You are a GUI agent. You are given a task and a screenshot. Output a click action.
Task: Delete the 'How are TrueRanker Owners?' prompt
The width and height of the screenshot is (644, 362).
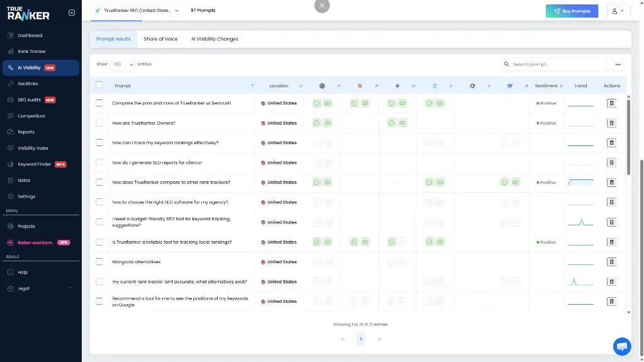pyautogui.click(x=611, y=123)
